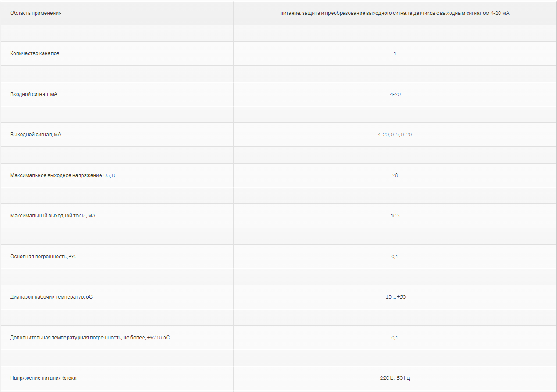557x392 pixels.
Task: Click the output signal value '4-20; 0-5; 0-20'
Action: pos(395,135)
